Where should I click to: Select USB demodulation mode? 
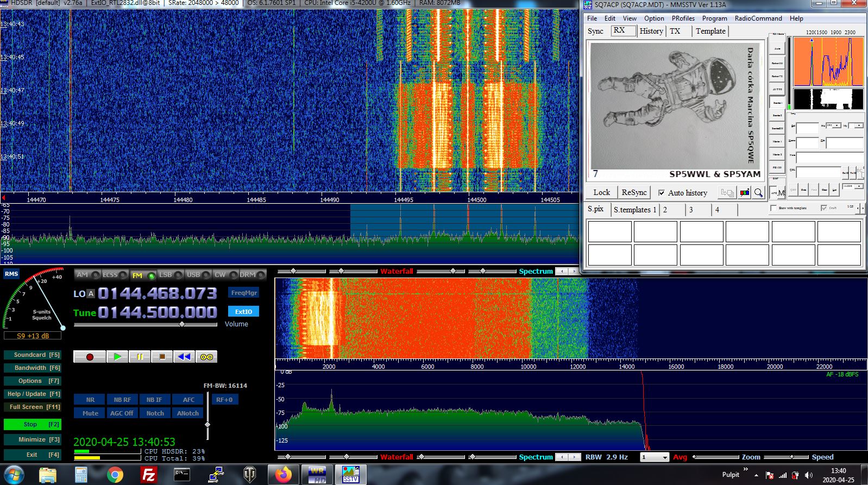point(198,275)
